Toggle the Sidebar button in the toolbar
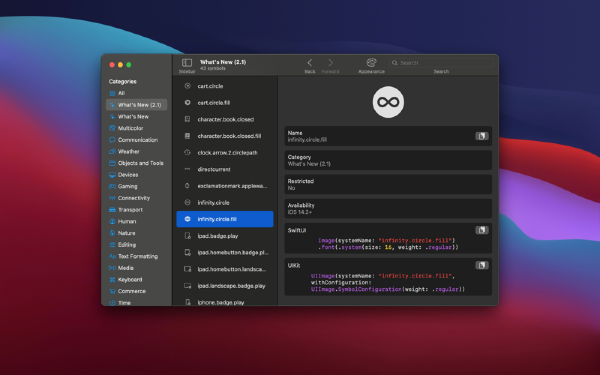This screenshot has height=375, width=600. click(187, 63)
